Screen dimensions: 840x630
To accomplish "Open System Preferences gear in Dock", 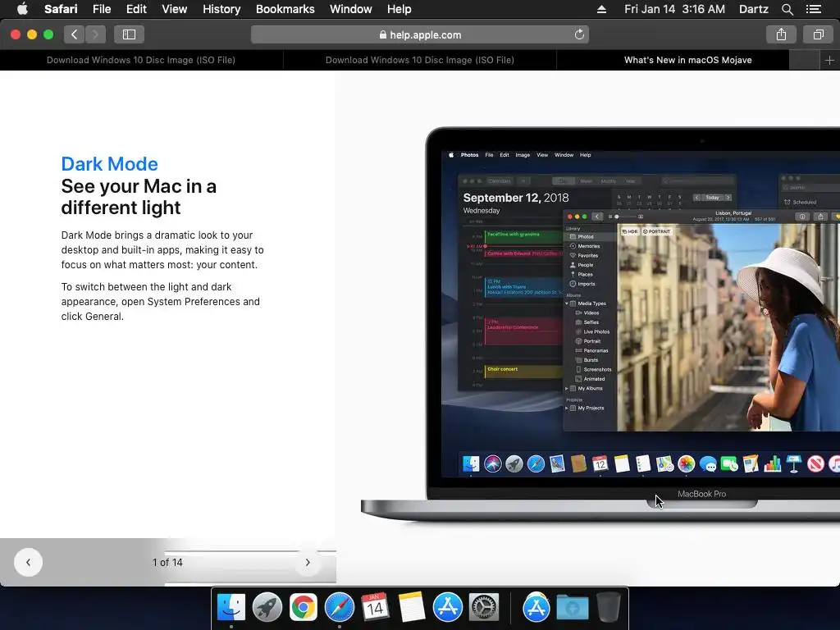I will click(484, 607).
